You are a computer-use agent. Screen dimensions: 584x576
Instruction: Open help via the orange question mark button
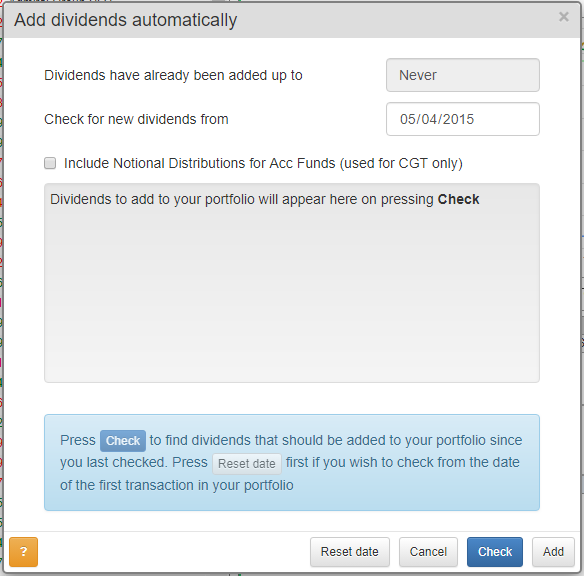[23, 551]
